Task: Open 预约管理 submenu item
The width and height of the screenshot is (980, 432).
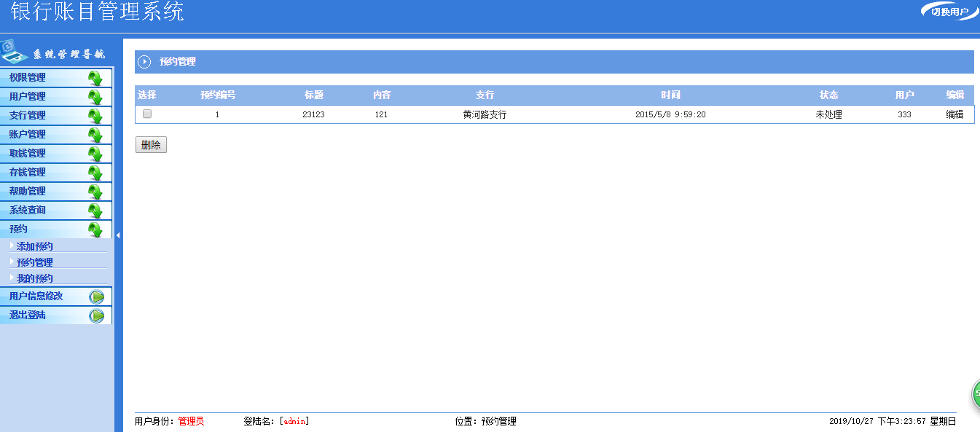Action: [x=35, y=262]
